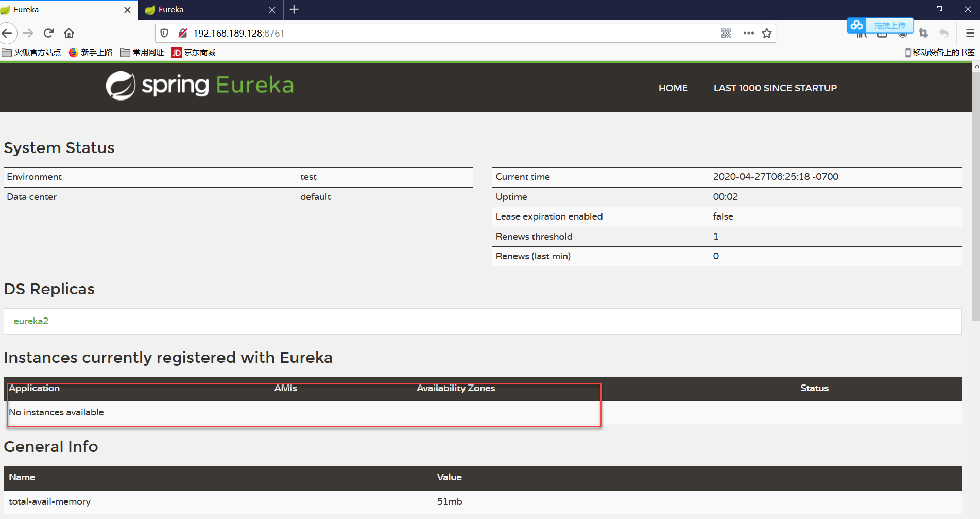Click the Current time value 2020-04-27T06:25:18
The height and width of the screenshot is (519, 980).
(776, 177)
